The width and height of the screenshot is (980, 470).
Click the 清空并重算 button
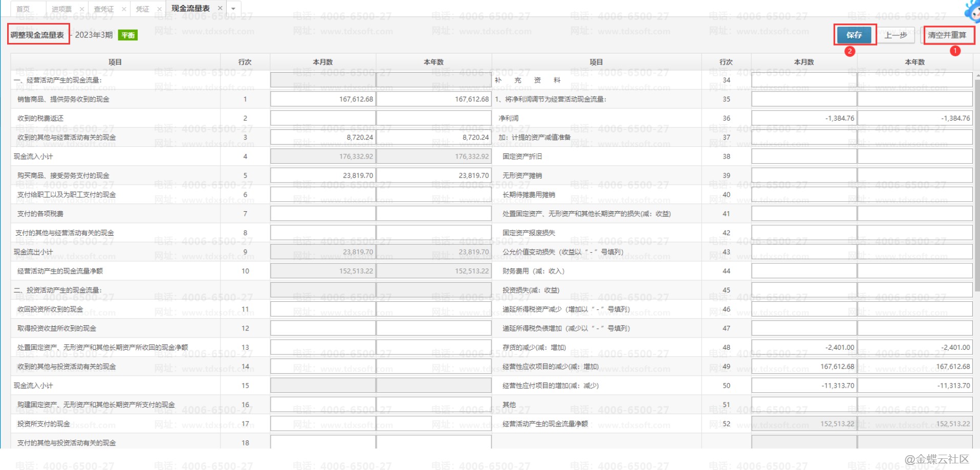(947, 35)
